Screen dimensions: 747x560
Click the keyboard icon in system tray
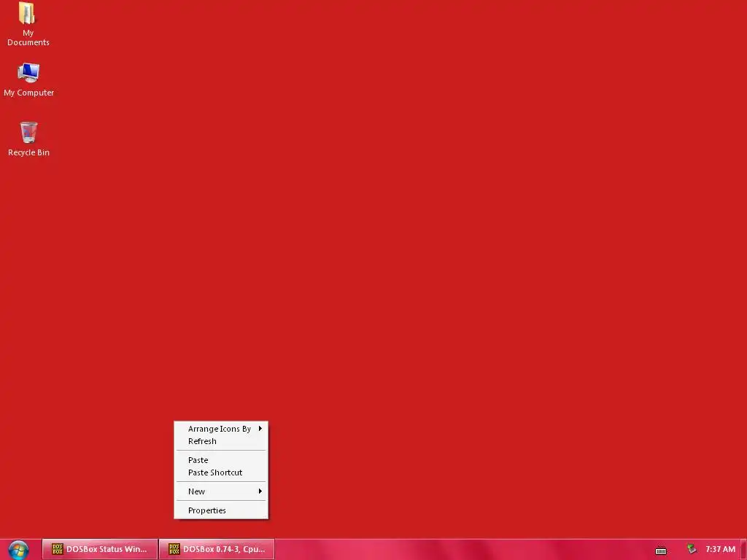point(661,551)
